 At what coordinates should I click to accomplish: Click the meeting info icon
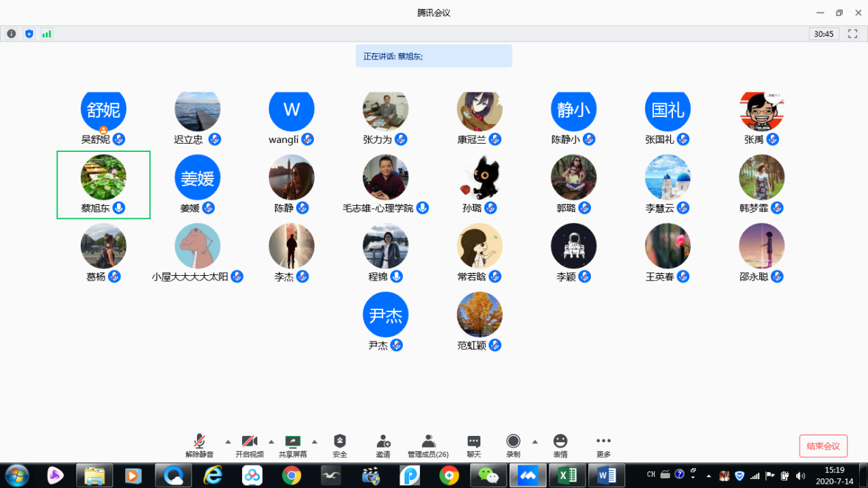point(12,34)
